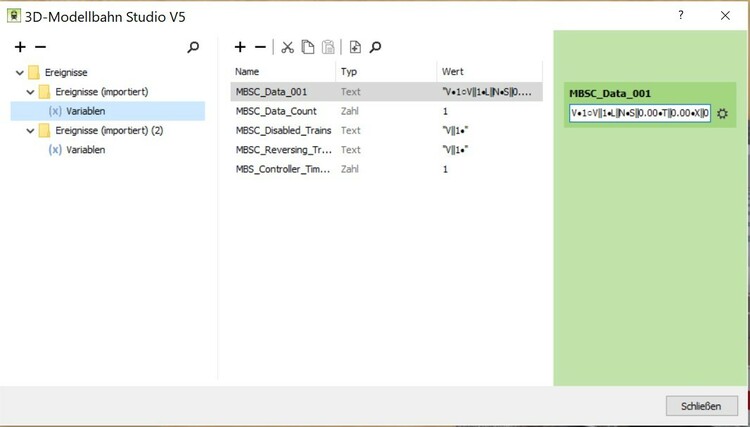Close the dialog with the X button
This screenshot has height=427, width=750.
(x=725, y=15)
